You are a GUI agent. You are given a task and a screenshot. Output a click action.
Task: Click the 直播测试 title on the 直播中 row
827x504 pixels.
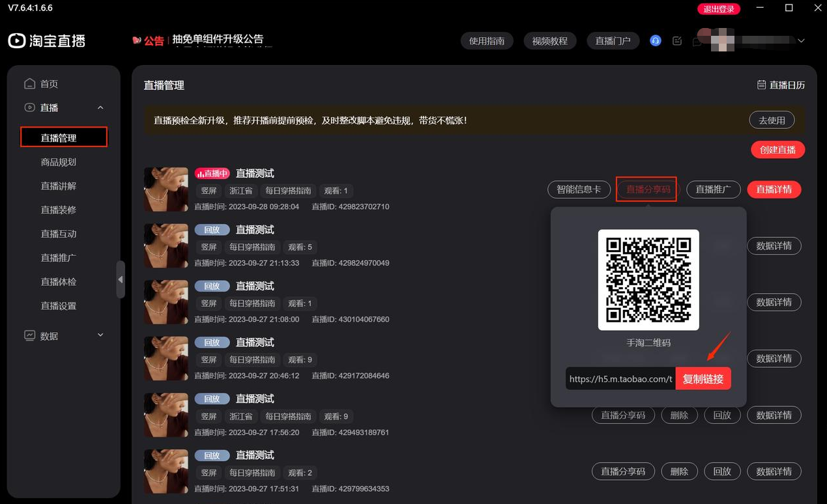pyautogui.click(x=255, y=173)
